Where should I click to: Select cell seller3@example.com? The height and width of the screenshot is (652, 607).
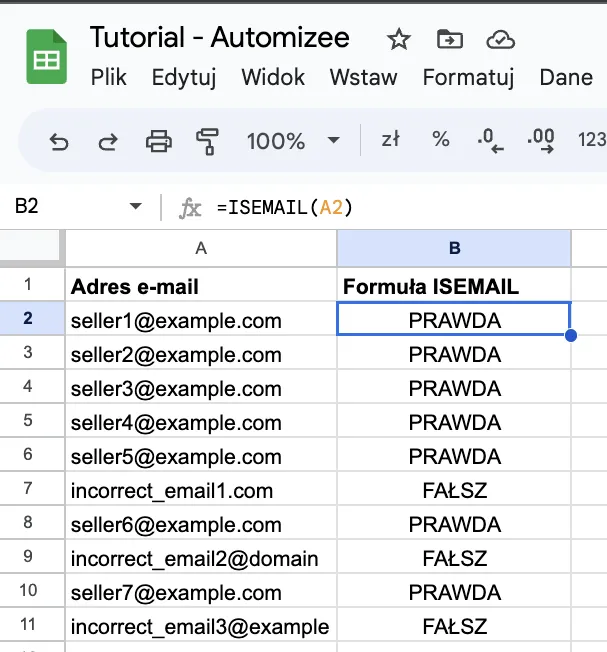pos(201,387)
